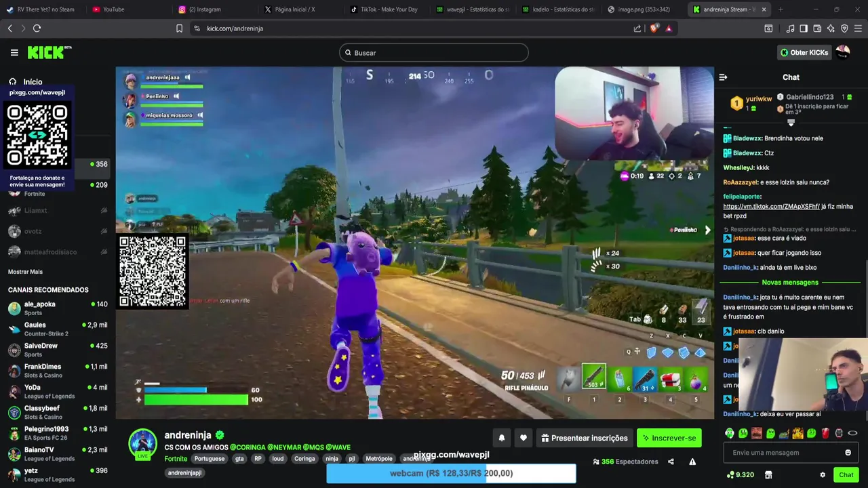868x488 pixels.
Task: Report stream with the warning triangle icon
Action: click(692, 462)
